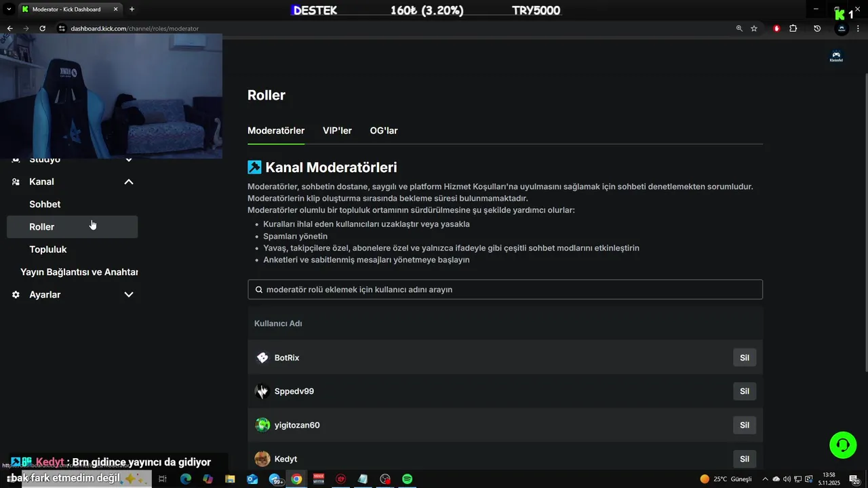The image size is (868, 488).
Task: Click the Kanal sidebar icon
Action: point(16,182)
